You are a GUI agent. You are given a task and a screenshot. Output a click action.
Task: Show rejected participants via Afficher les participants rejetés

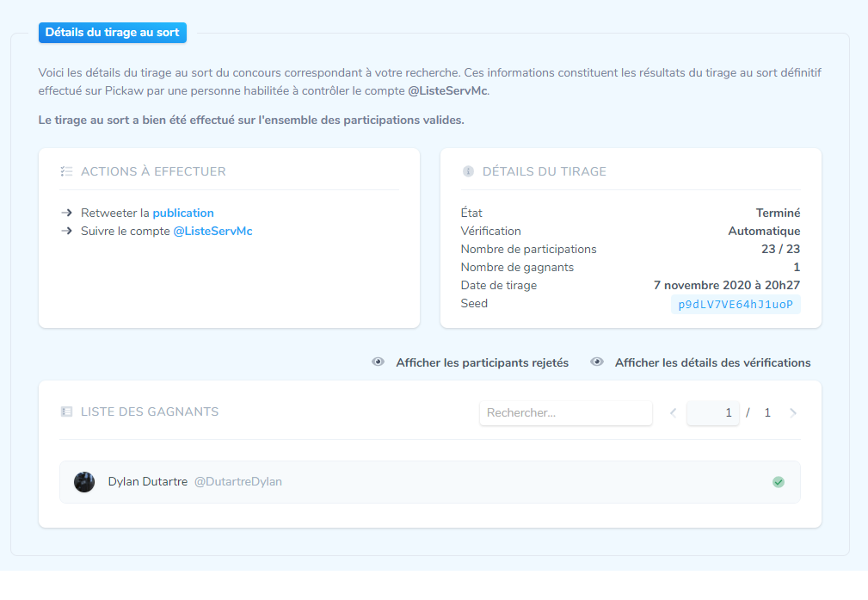pos(482,362)
